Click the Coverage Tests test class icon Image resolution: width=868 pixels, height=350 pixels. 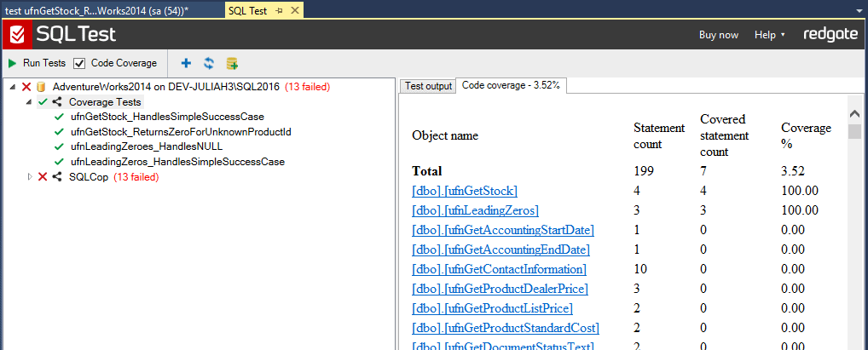pyautogui.click(x=56, y=102)
